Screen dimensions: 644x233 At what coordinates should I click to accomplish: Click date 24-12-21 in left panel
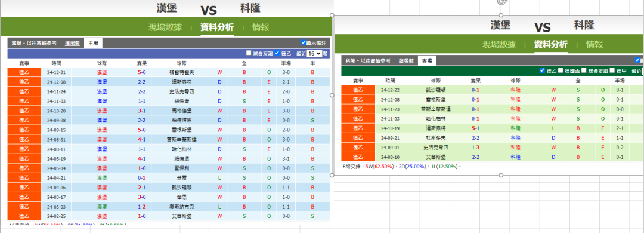click(x=57, y=72)
